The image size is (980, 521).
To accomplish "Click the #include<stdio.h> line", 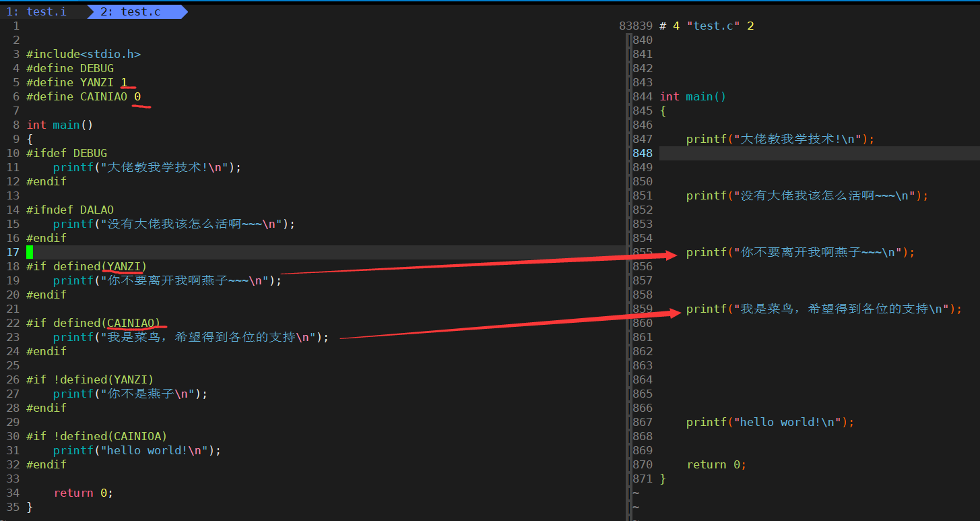I will [x=84, y=54].
